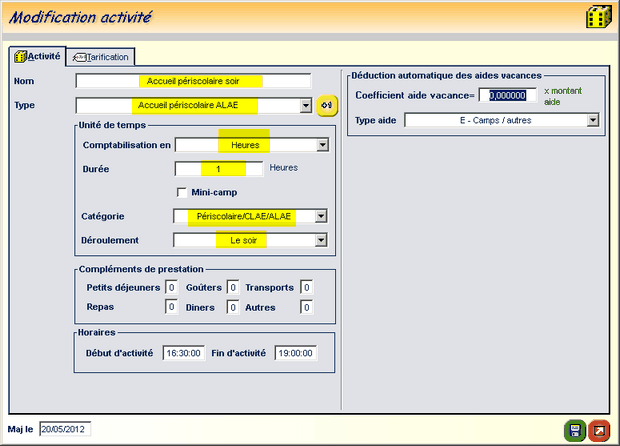620x446 pixels.
Task: Open the Type aide dropdown
Action: (x=593, y=120)
